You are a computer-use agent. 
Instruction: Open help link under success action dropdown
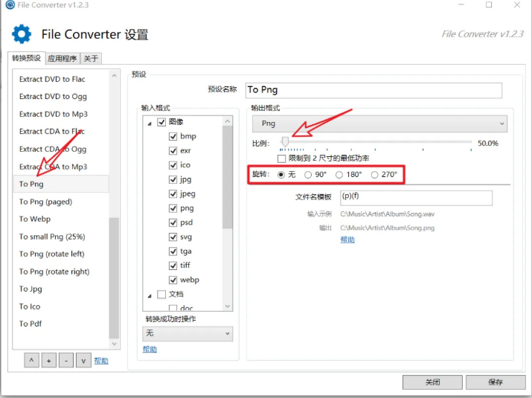click(150, 349)
